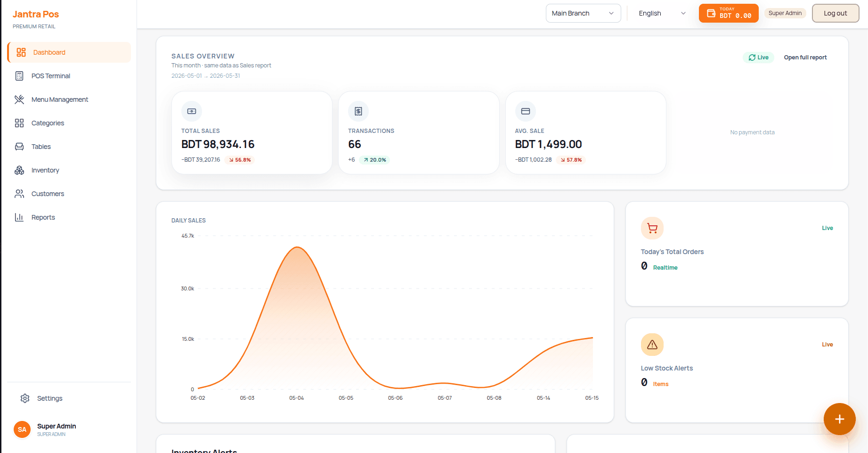Click the date range 2026-05-01 to 2026-05-31
Image resolution: width=868 pixels, height=453 pixels.
[206, 76]
